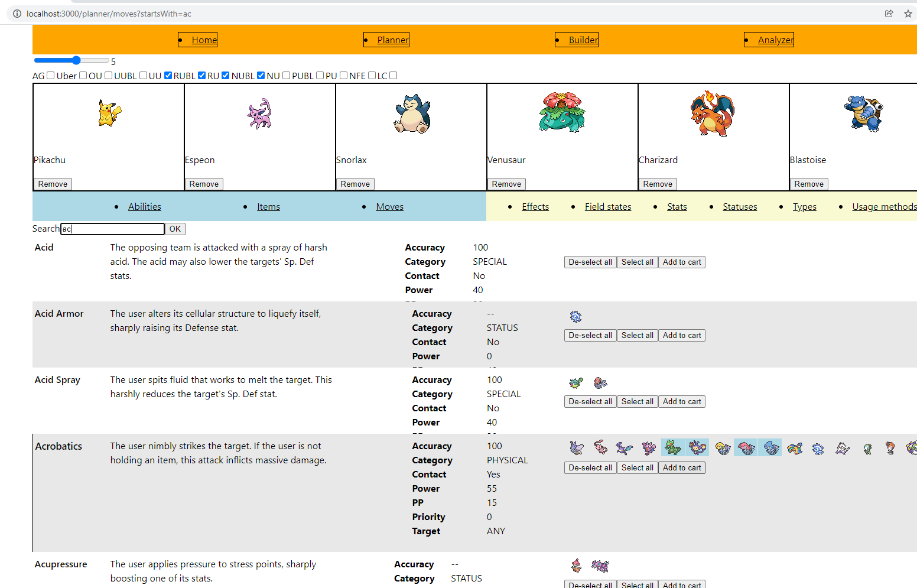Enable the PUBL tier checkbox
This screenshot has width=917, height=588.
[x=320, y=75]
